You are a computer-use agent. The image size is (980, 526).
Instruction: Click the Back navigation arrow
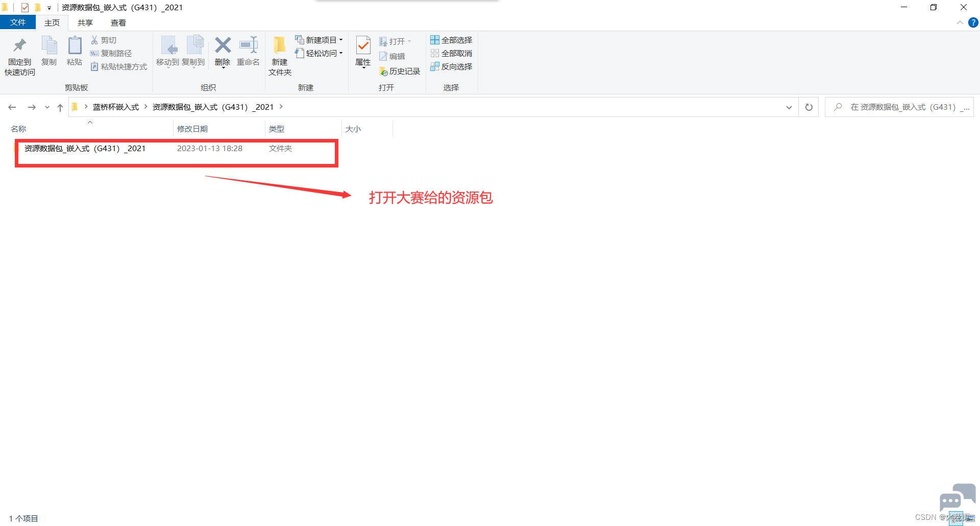(12, 107)
